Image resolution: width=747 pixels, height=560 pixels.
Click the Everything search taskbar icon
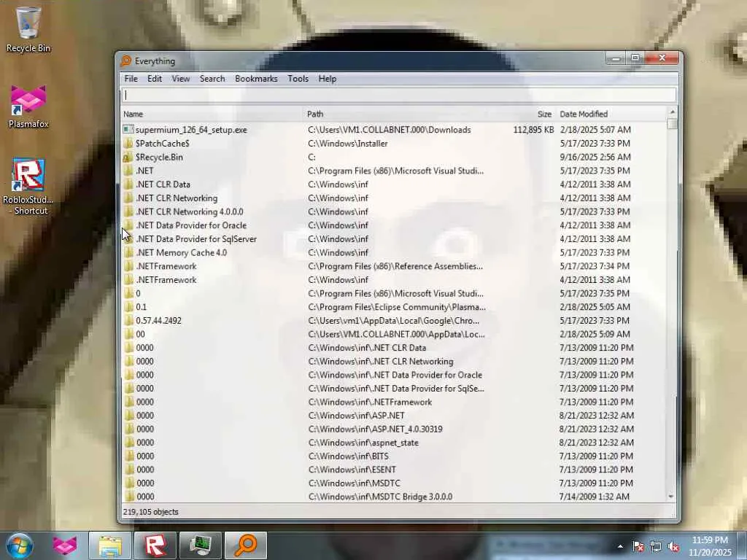pos(246,545)
